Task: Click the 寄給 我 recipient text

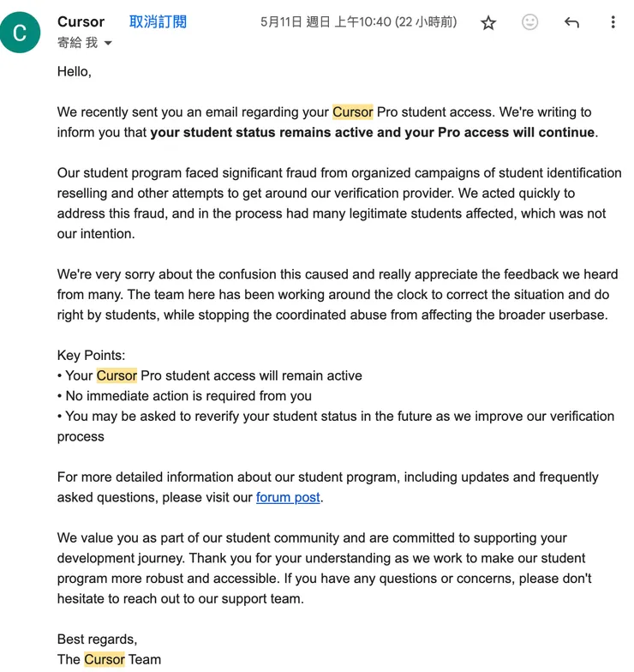Action: click(77, 43)
